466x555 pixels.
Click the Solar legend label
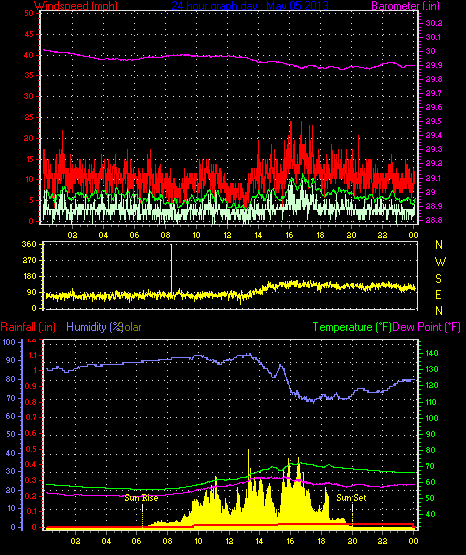(x=130, y=327)
